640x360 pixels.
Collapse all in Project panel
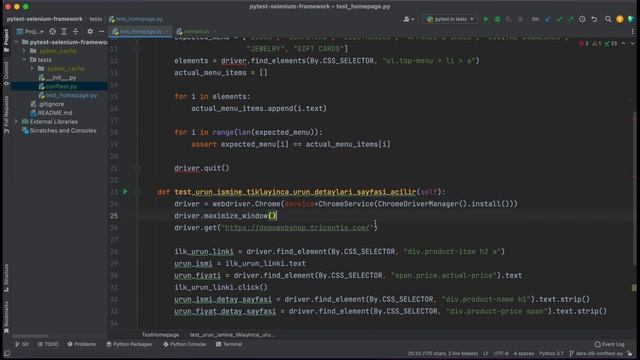pyautogui.click(x=76, y=31)
